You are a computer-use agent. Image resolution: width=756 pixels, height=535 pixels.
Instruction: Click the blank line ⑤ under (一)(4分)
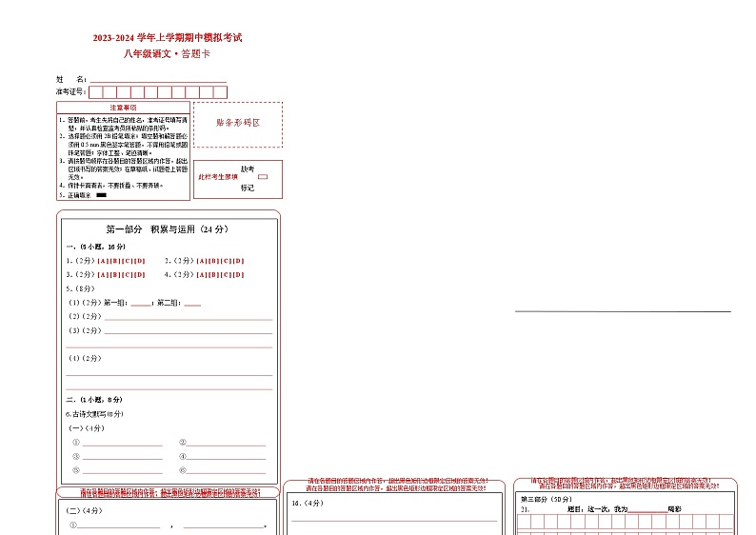[123, 471]
